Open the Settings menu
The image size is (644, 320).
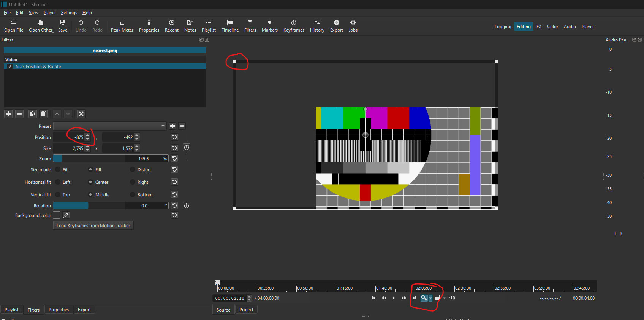pos(69,13)
